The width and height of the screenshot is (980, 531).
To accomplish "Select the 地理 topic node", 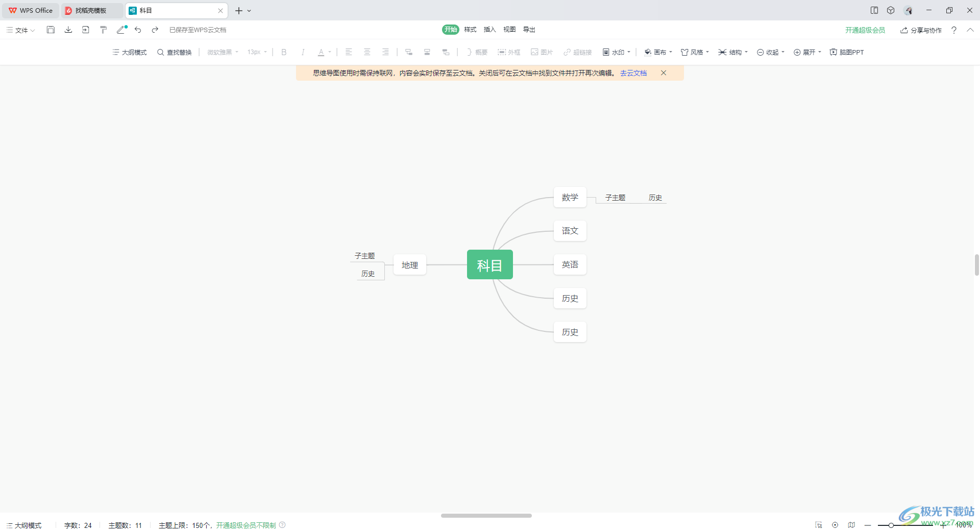I will [410, 265].
